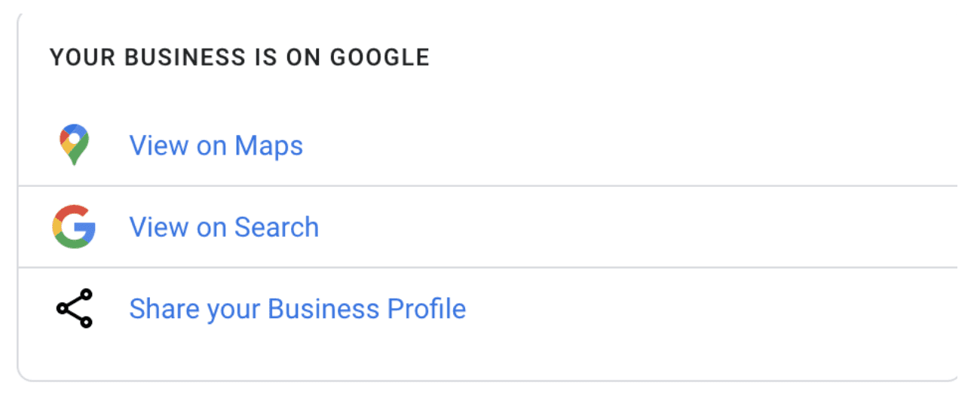Click the Your Business Is On Google heading

pos(240,57)
